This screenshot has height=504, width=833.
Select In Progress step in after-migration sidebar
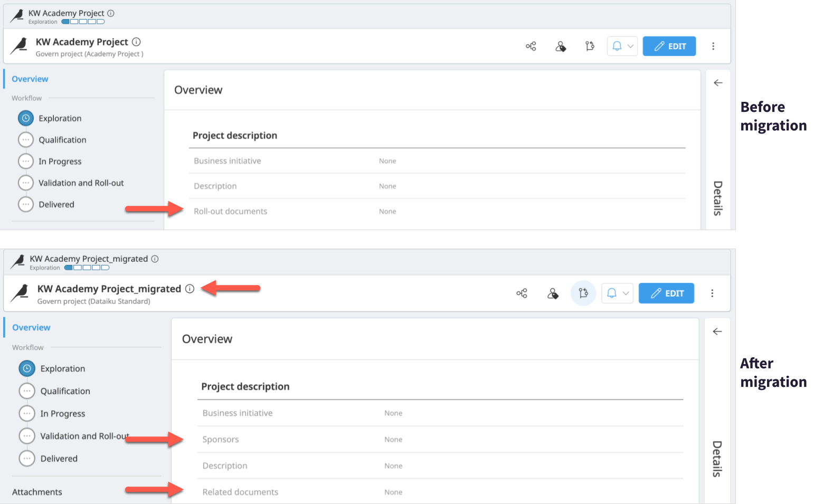52,414
